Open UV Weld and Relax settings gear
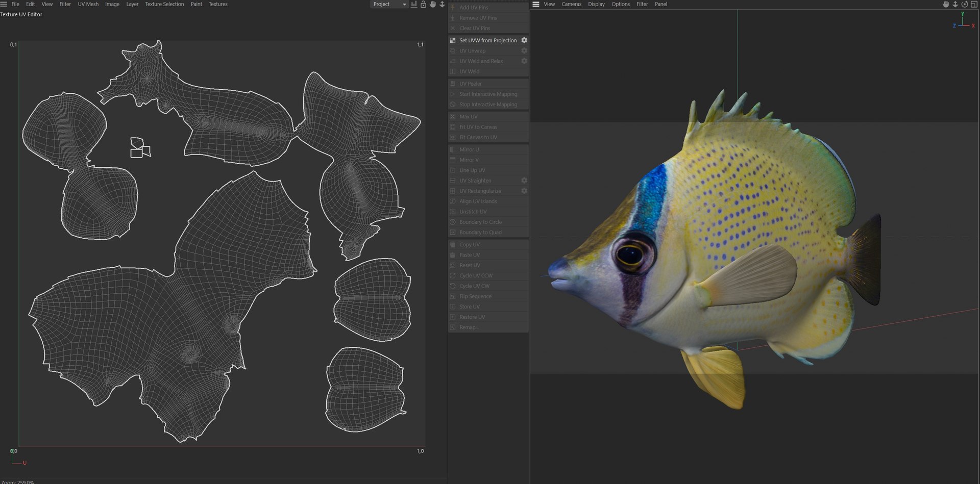This screenshot has height=484, width=980. click(524, 61)
